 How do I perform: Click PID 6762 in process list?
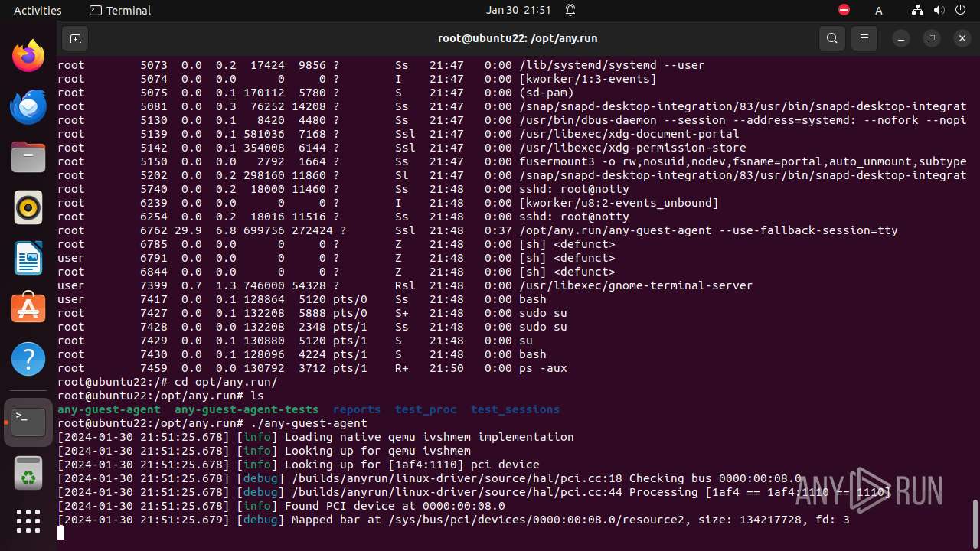pyautogui.click(x=154, y=230)
